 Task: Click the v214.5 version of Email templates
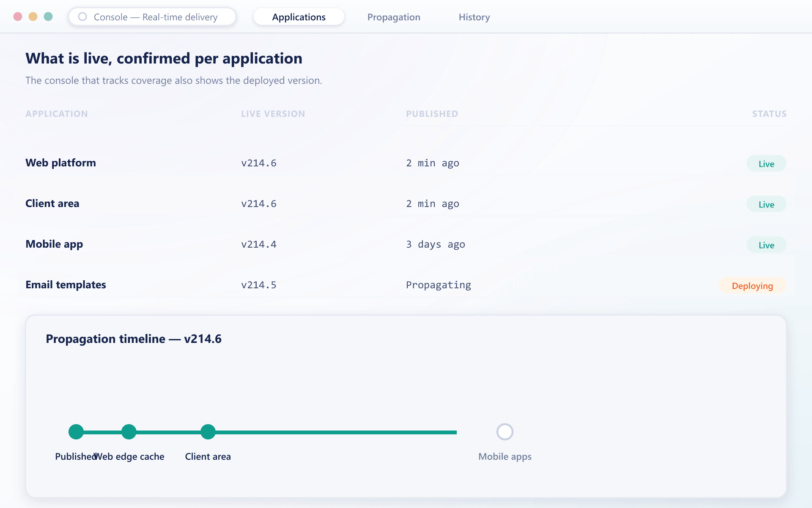[x=259, y=285]
